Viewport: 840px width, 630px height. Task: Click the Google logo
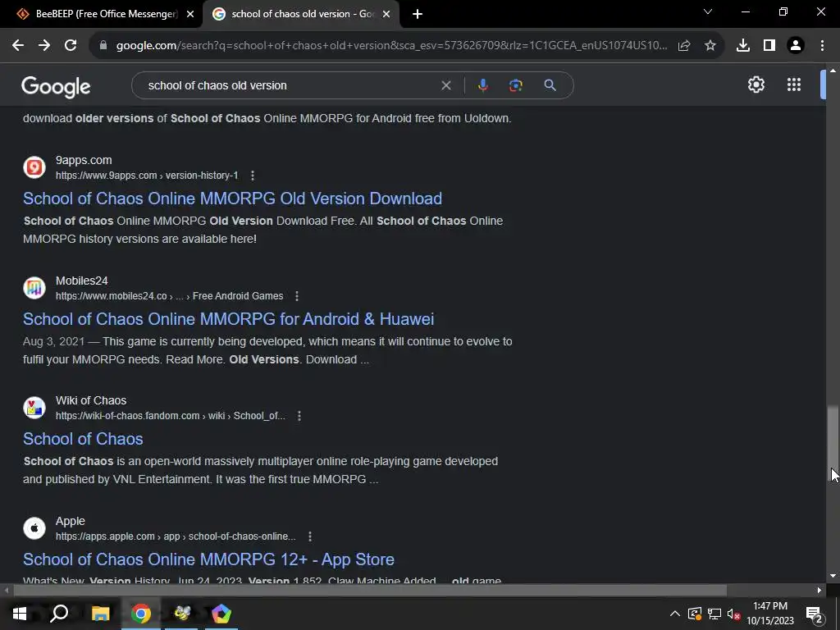[56, 86]
